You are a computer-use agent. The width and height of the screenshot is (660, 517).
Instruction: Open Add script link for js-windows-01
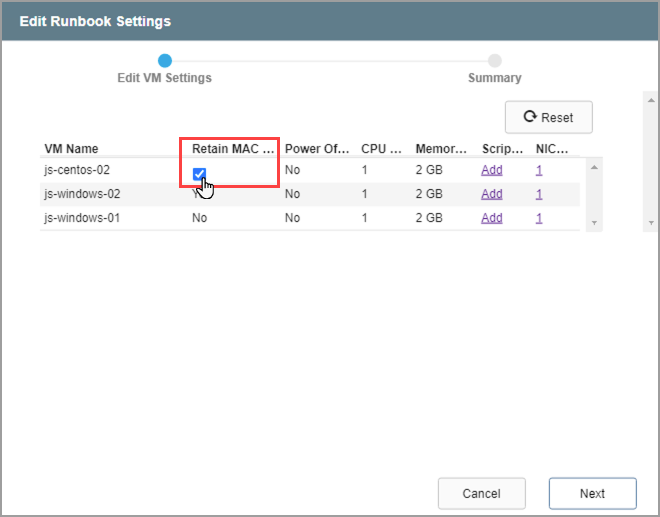(491, 218)
